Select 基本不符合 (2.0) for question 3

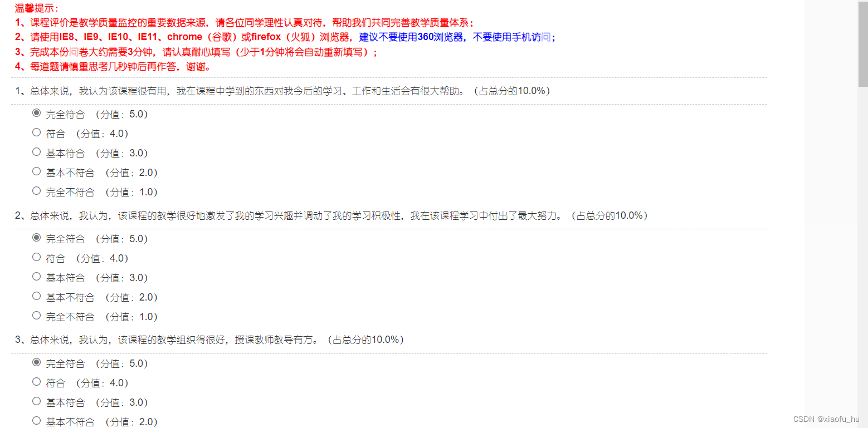(x=37, y=421)
